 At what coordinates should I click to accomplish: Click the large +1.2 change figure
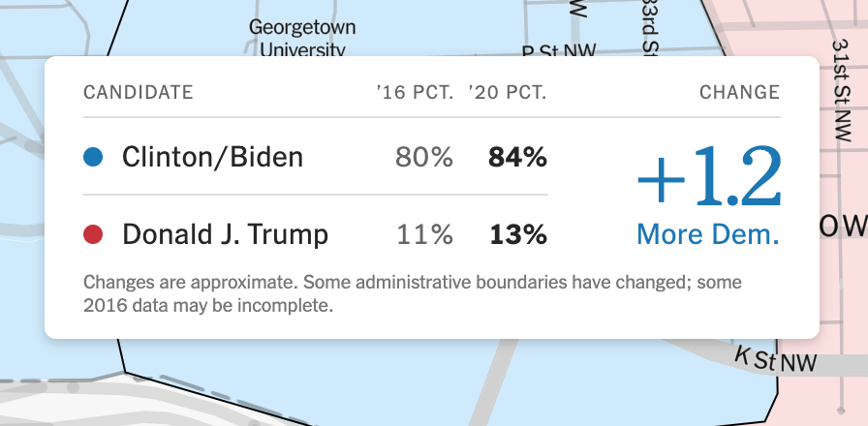(x=708, y=180)
